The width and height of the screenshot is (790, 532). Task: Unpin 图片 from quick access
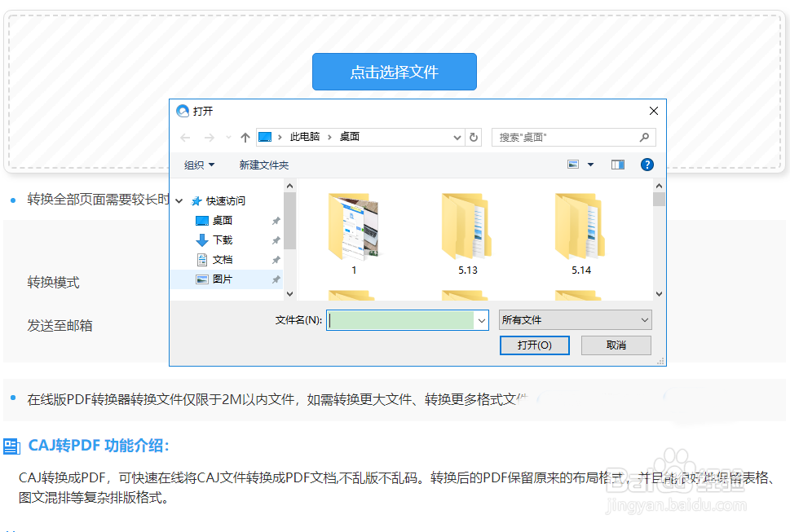(x=276, y=279)
